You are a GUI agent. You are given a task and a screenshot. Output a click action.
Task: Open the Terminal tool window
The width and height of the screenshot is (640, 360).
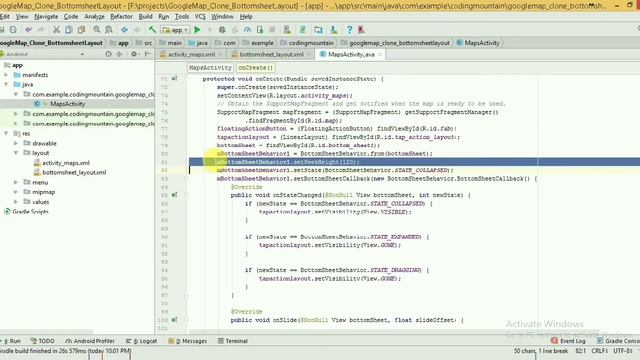click(x=233, y=341)
